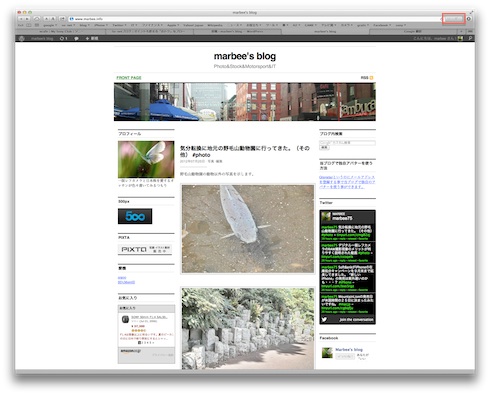Click the Facebook Like button
The height and width of the screenshot is (395, 490).
345,356
